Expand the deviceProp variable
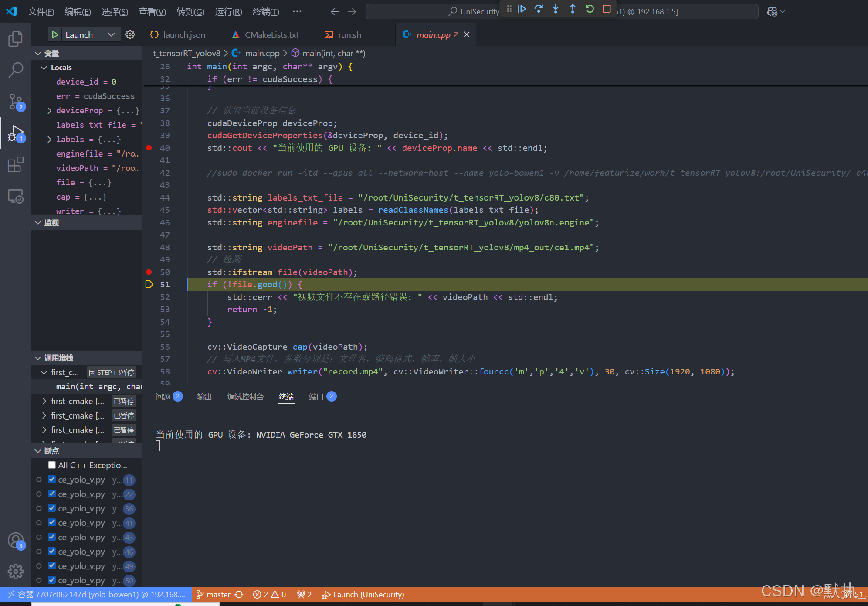 (49, 110)
